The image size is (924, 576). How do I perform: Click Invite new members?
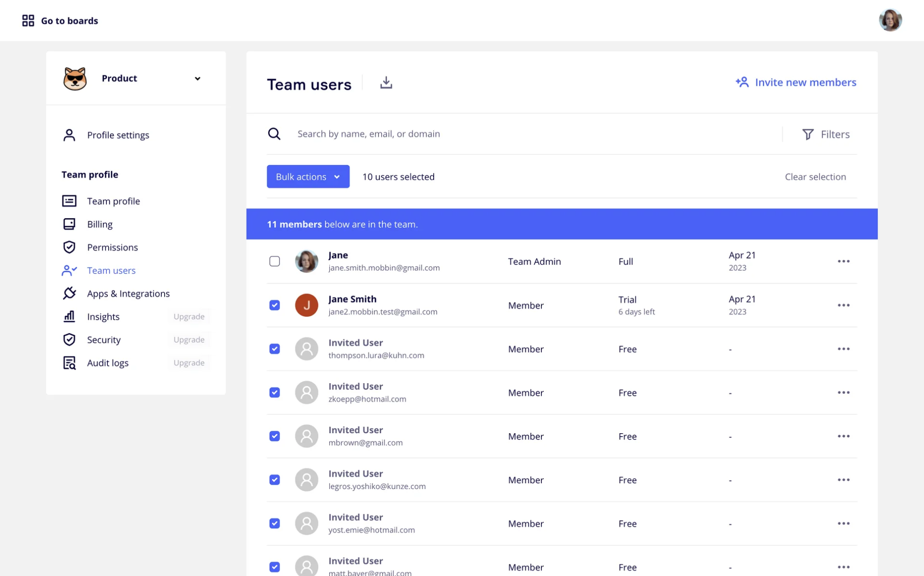click(x=795, y=82)
